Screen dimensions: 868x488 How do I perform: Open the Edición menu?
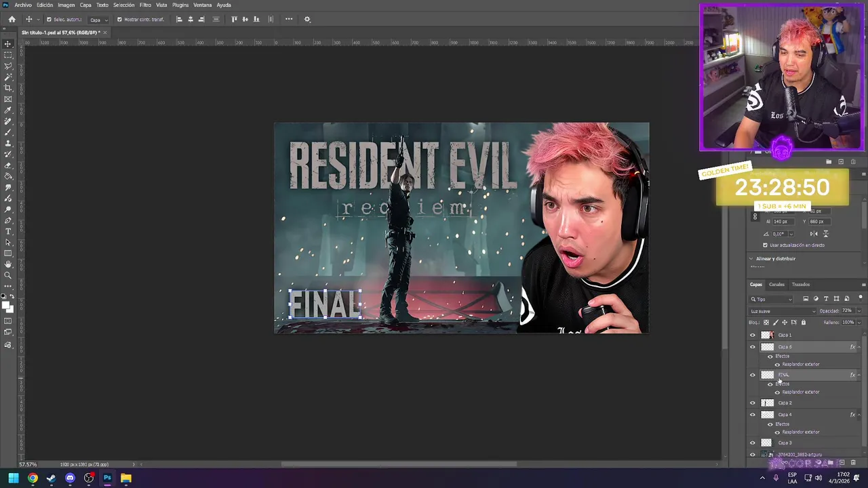pos(45,5)
